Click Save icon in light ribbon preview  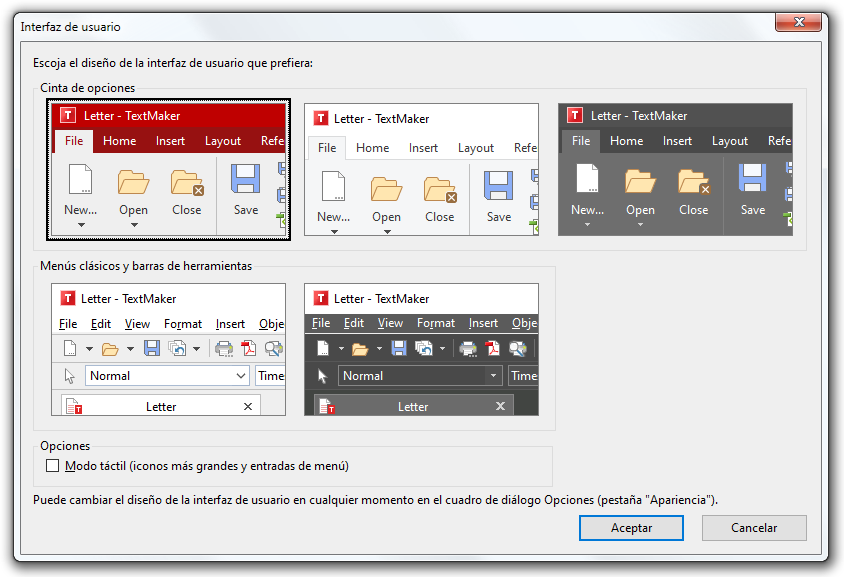[x=498, y=186]
